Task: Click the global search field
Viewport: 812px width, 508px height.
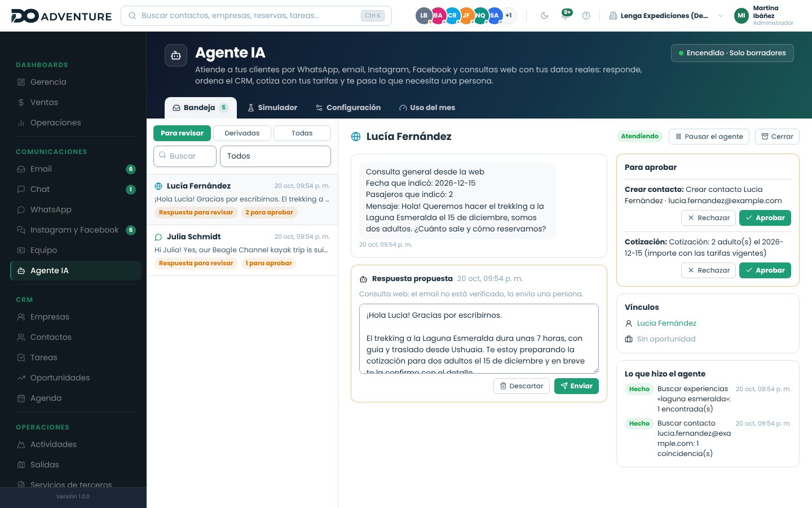Action: (x=256, y=16)
